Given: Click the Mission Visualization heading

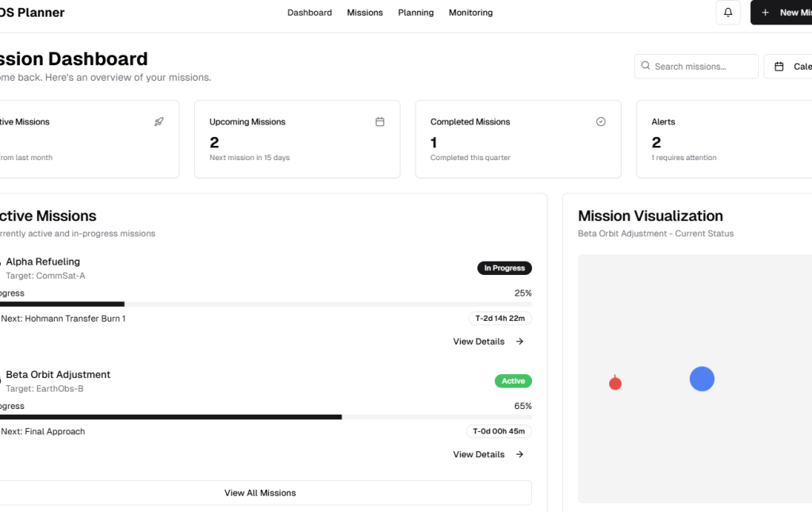Looking at the screenshot, I should click(650, 216).
